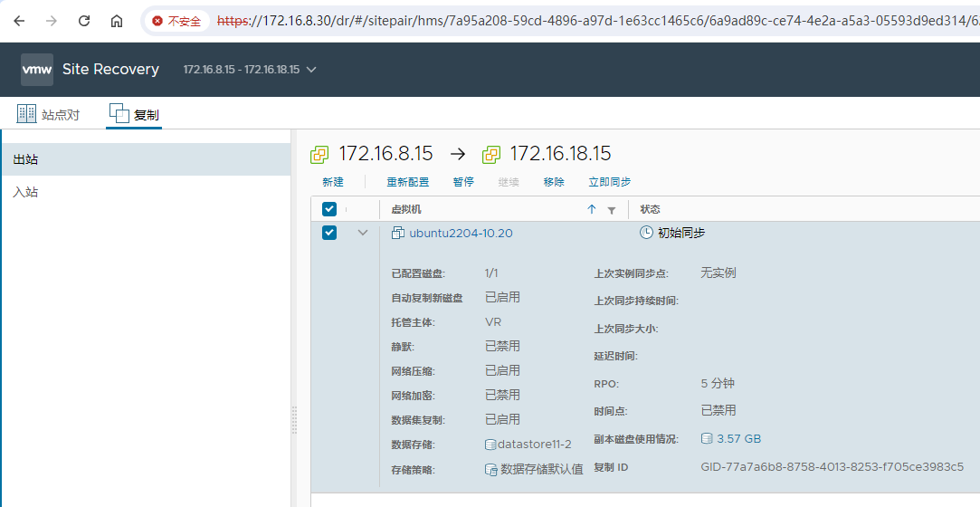Click the ascending sort arrow in 虚拟机 column

tap(591, 209)
